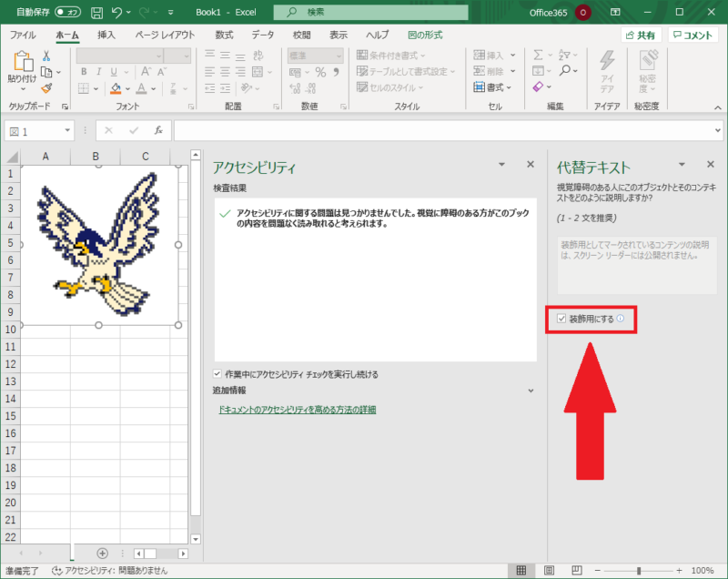Click the Undo arrow icon

tap(116, 13)
